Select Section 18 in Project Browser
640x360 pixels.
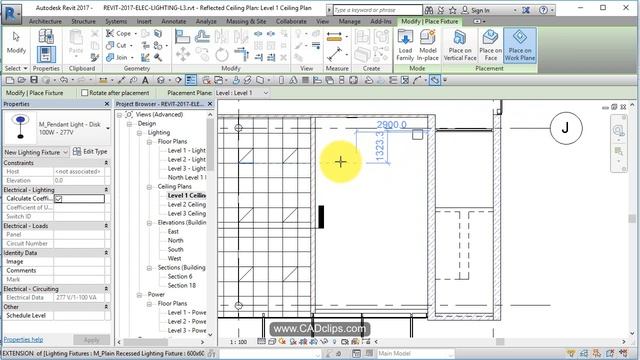pyautogui.click(x=182, y=285)
